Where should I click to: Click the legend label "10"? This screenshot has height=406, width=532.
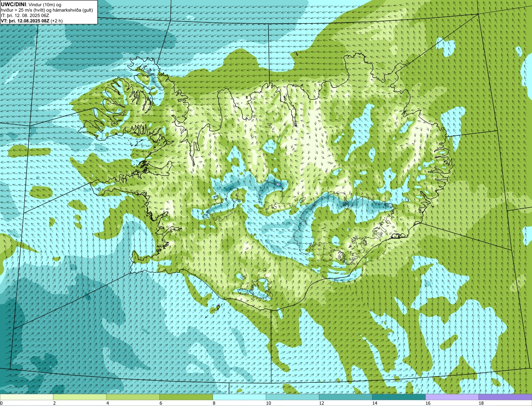pos(268,403)
